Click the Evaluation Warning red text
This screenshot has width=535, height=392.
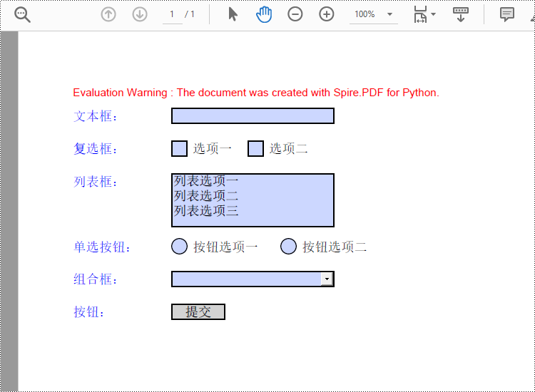[x=256, y=93]
